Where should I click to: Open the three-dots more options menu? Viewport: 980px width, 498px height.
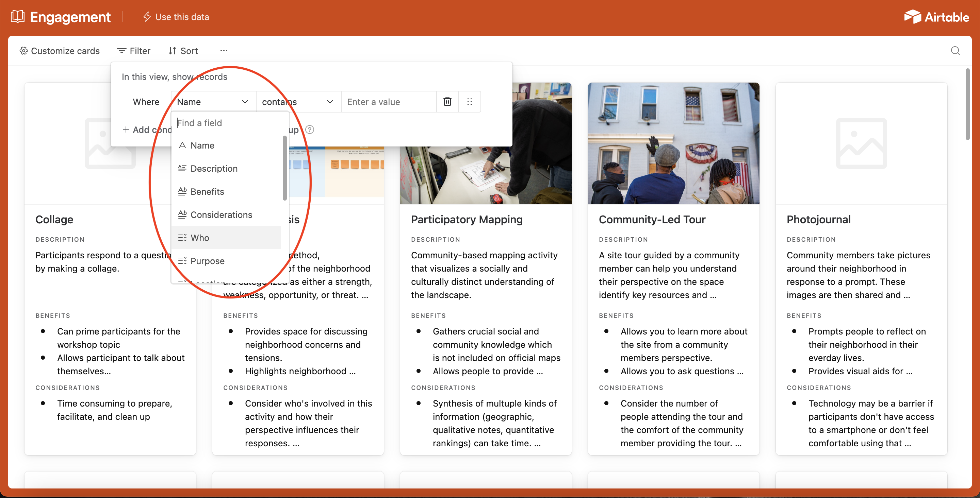coord(224,51)
